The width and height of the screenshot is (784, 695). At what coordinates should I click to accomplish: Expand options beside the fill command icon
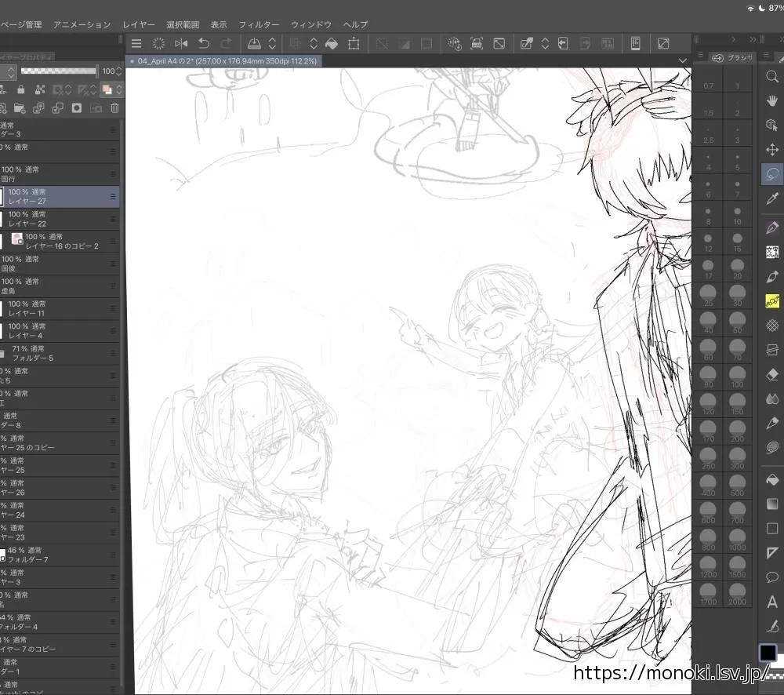[x=314, y=43]
